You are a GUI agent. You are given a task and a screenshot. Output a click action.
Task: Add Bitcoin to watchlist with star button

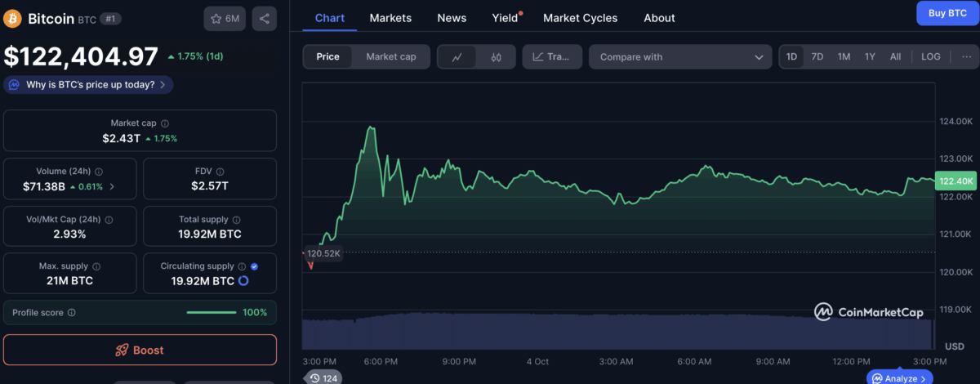[x=225, y=18]
